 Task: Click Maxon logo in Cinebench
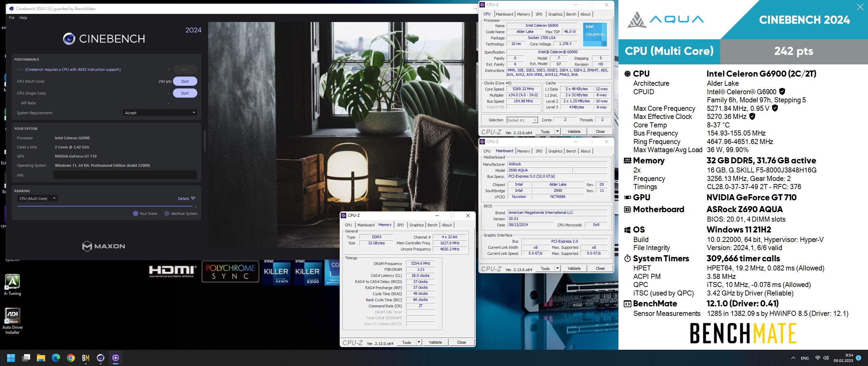(x=104, y=246)
